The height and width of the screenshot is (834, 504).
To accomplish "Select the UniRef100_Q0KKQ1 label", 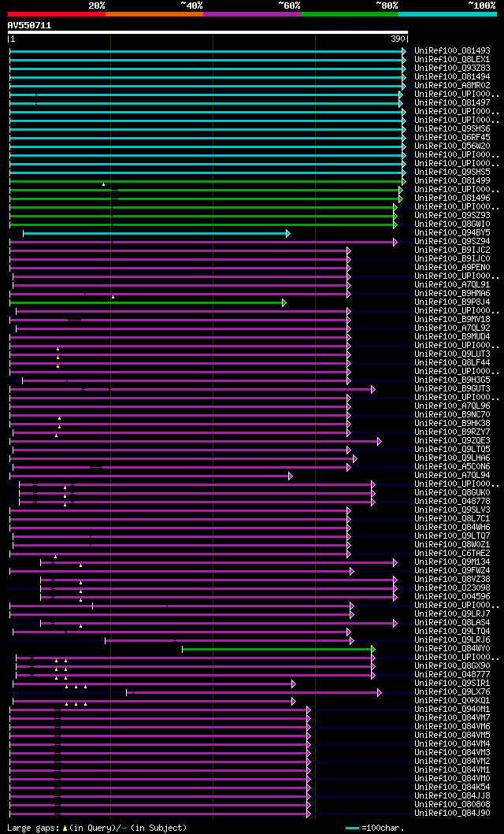I will tap(453, 701).
